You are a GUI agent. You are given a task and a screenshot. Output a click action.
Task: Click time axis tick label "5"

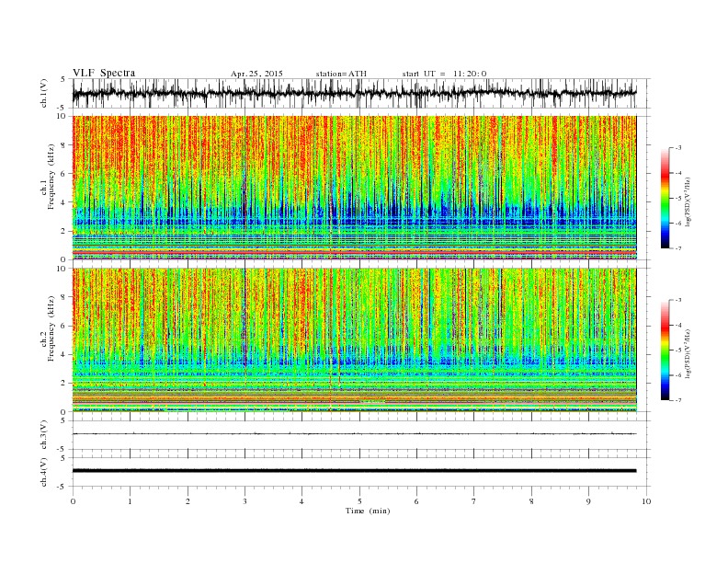(x=359, y=501)
